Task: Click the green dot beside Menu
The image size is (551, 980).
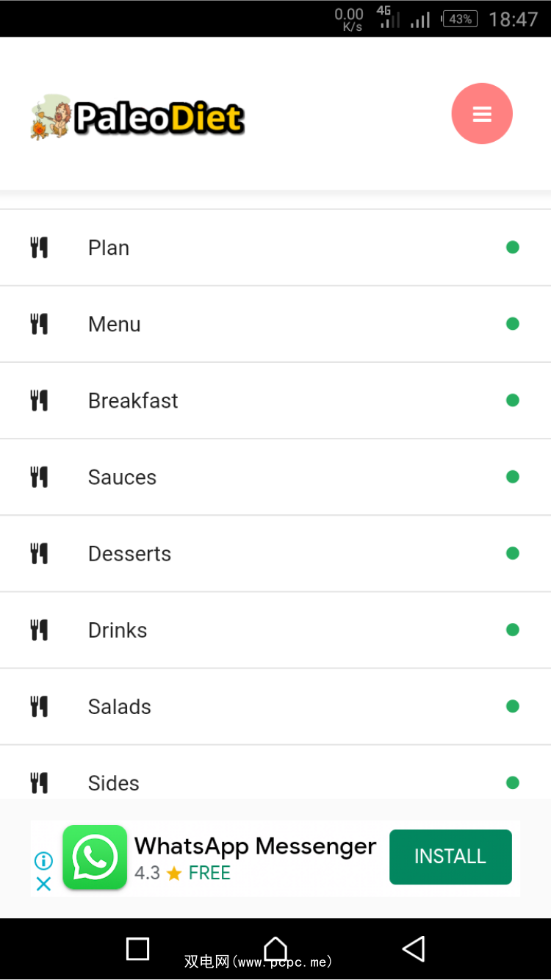Action: point(513,324)
